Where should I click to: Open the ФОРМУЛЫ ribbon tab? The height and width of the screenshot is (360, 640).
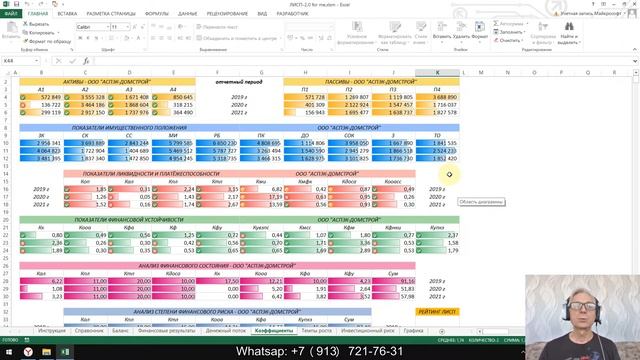157,14
